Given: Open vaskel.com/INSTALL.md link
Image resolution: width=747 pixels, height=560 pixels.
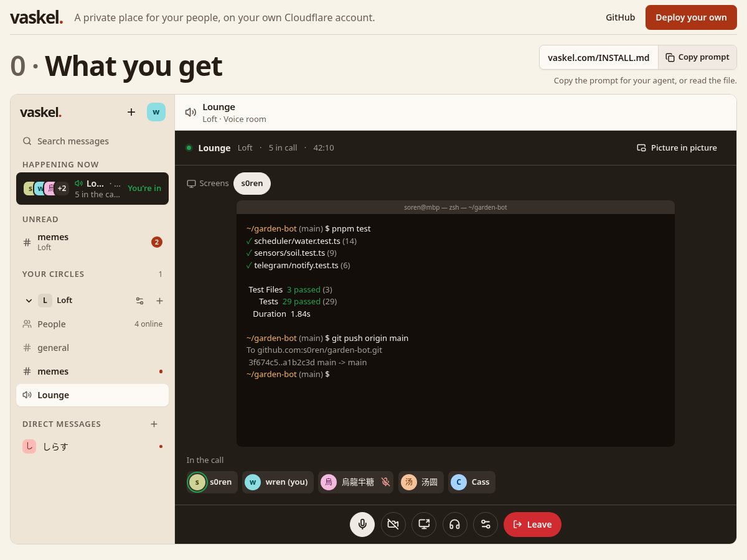Looking at the screenshot, I should coord(598,57).
